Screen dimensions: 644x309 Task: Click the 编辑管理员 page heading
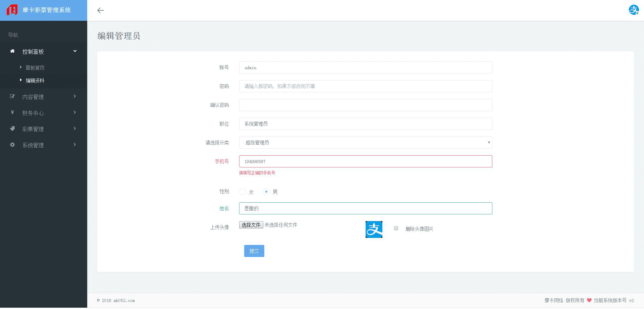pyautogui.click(x=119, y=36)
